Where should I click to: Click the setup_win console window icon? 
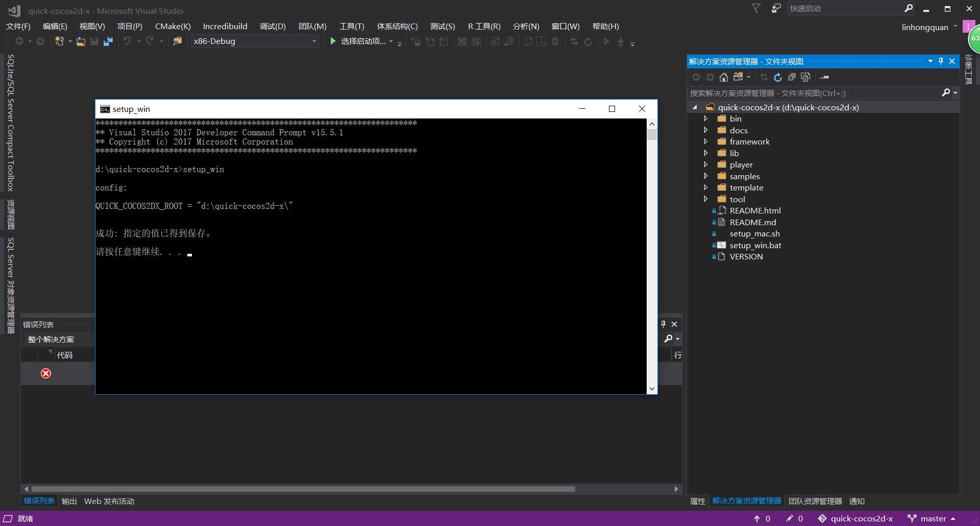(x=105, y=109)
